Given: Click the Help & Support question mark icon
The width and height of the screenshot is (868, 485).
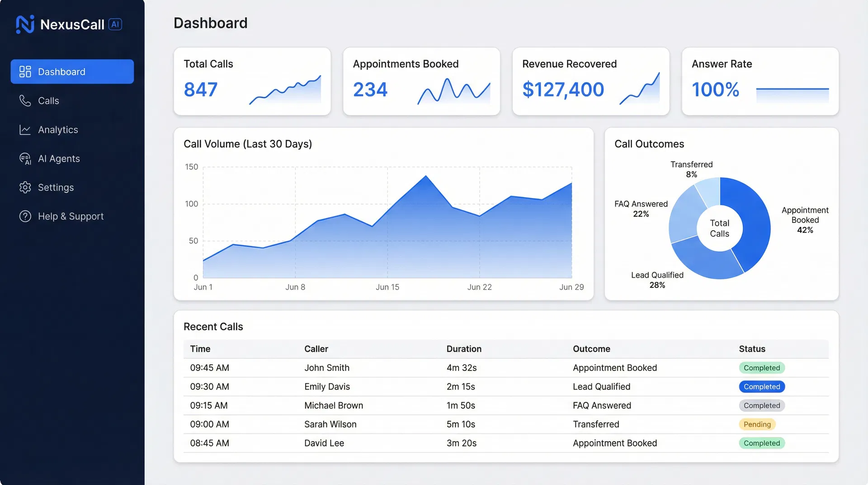Looking at the screenshot, I should [25, 216].
